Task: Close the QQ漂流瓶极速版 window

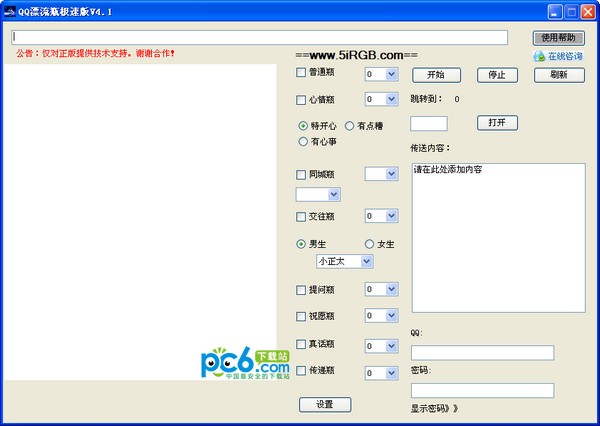Action: pos(588,12)
